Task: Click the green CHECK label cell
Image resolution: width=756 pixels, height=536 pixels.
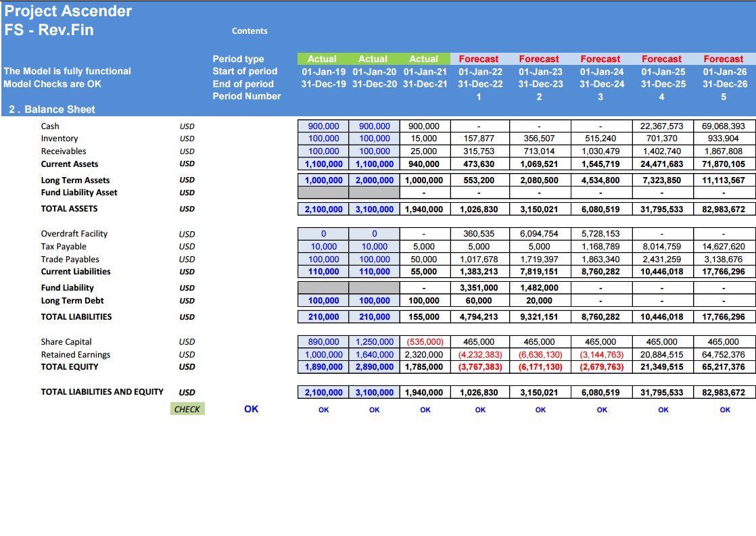Action: coord(187,409)
